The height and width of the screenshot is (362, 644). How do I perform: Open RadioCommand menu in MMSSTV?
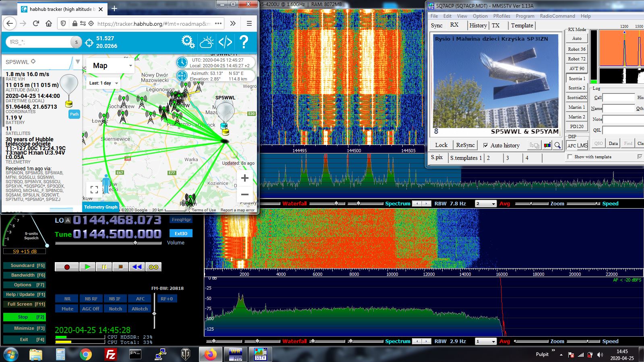point(557,16)
